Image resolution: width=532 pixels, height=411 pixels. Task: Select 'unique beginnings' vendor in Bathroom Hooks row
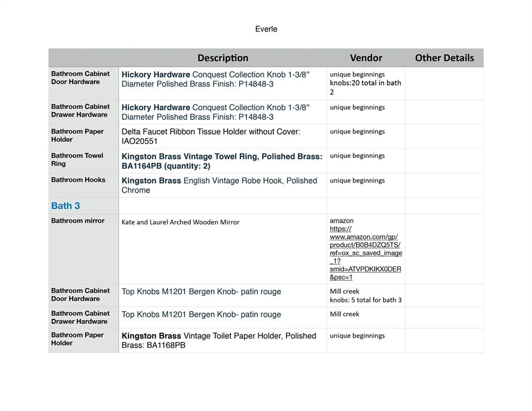click(358, 180)
